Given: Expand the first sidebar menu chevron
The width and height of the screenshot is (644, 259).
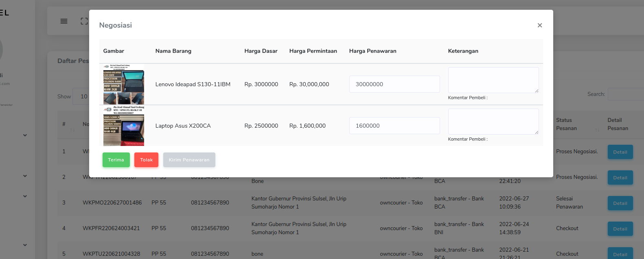Looking at the screenshot, I should point(25,135).
